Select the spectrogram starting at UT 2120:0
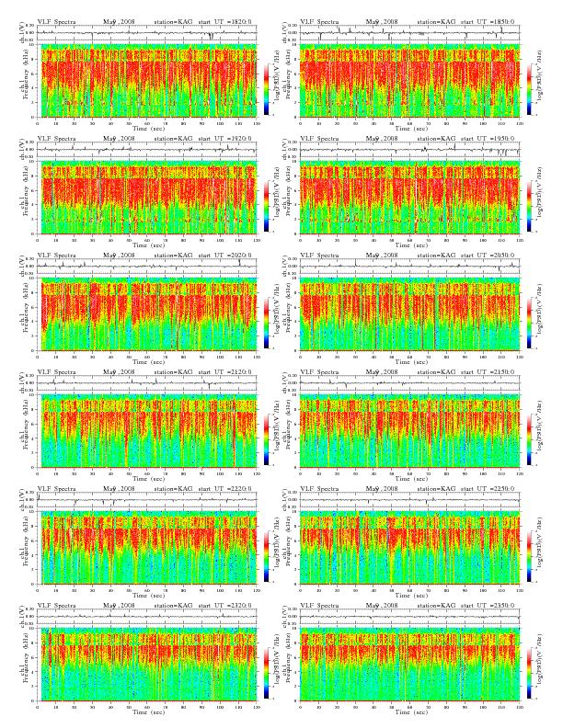 coord(147,431)
